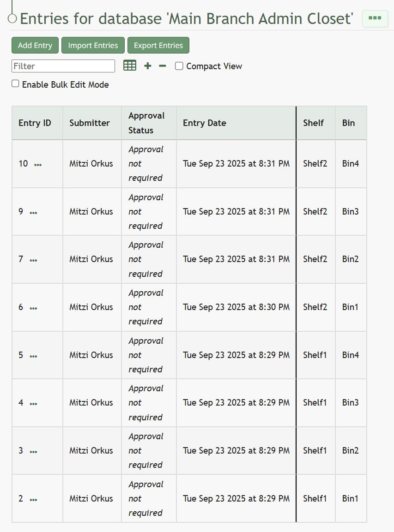Sort by the Shelf column header
Image resolution: width=394 pixels, height=532 pixels.
coord(313,123)
